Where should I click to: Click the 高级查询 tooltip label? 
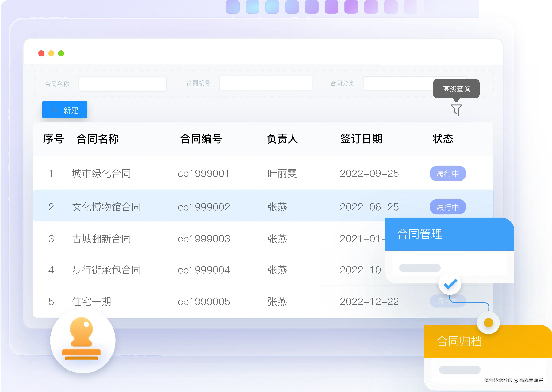[456, 89]
